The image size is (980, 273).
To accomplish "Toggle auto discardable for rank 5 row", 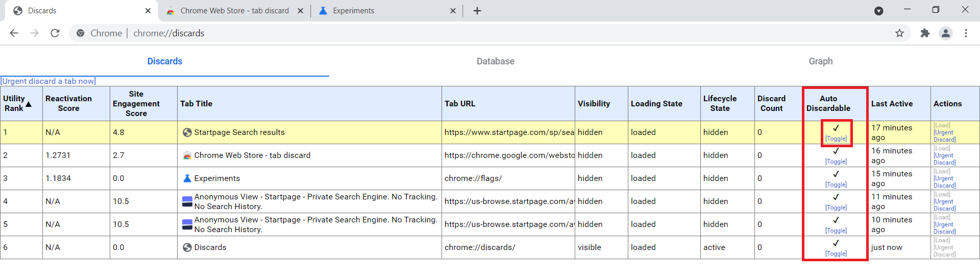I will click(x=836, y=231).
